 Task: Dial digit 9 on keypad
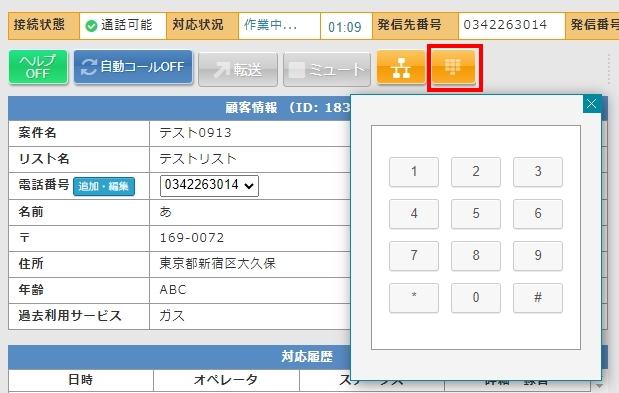(x=538, y=256)
